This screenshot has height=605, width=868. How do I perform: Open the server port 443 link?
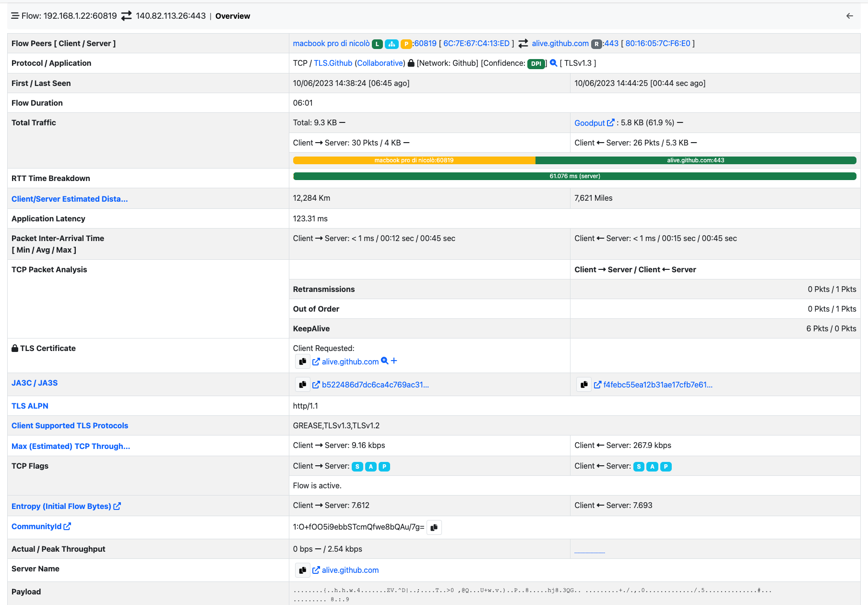point(611,43)
